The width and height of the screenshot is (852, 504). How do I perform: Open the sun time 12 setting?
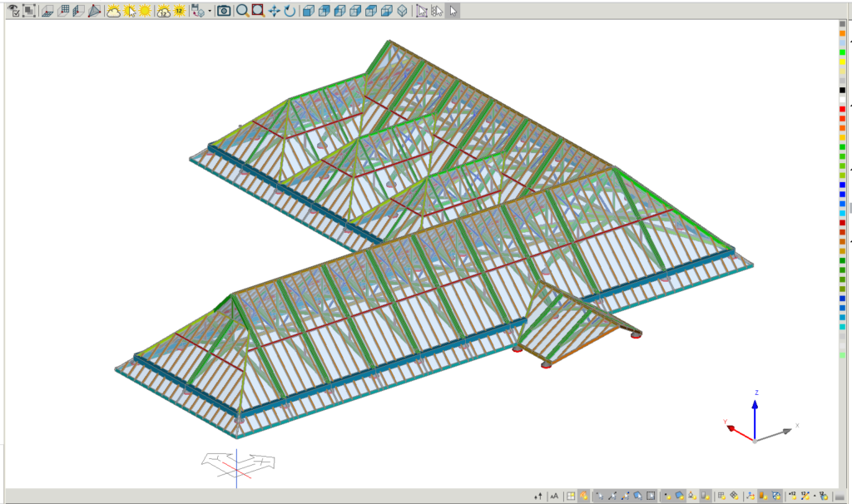pyautogui.click(x=179, y=11)
